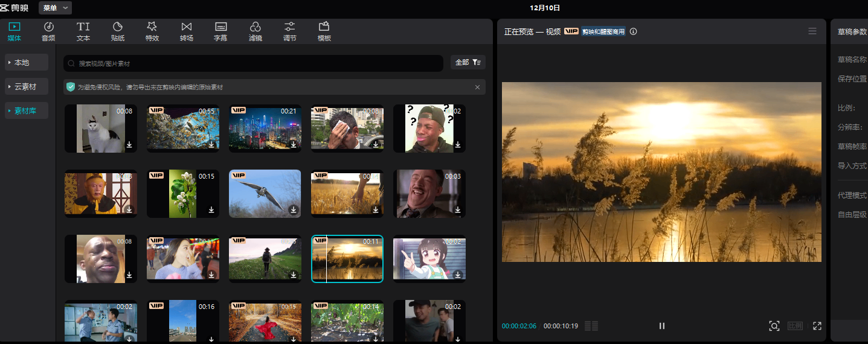
Task: Pause the preview playback
Action: click(x=661, y=326)
